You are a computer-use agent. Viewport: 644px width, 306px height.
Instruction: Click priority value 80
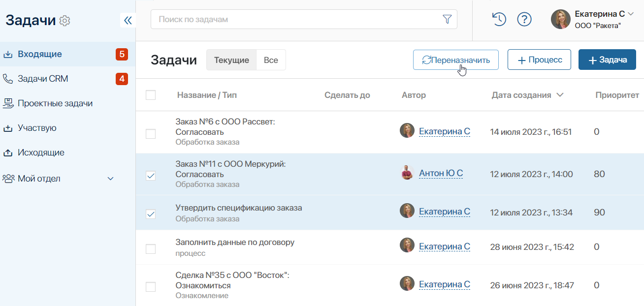[x=599, y=174]
